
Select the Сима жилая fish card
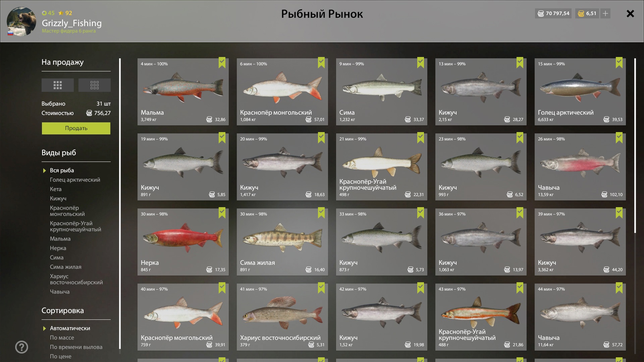[282, 242]
